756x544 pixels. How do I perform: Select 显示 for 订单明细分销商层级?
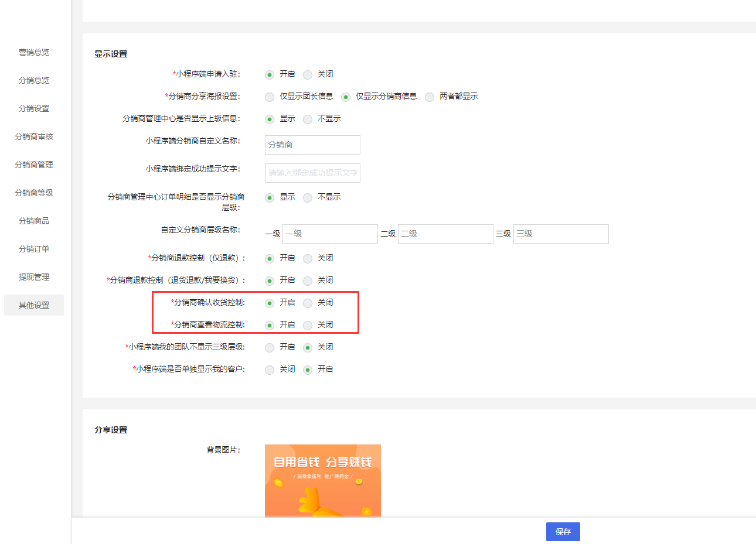pos(270,197)
